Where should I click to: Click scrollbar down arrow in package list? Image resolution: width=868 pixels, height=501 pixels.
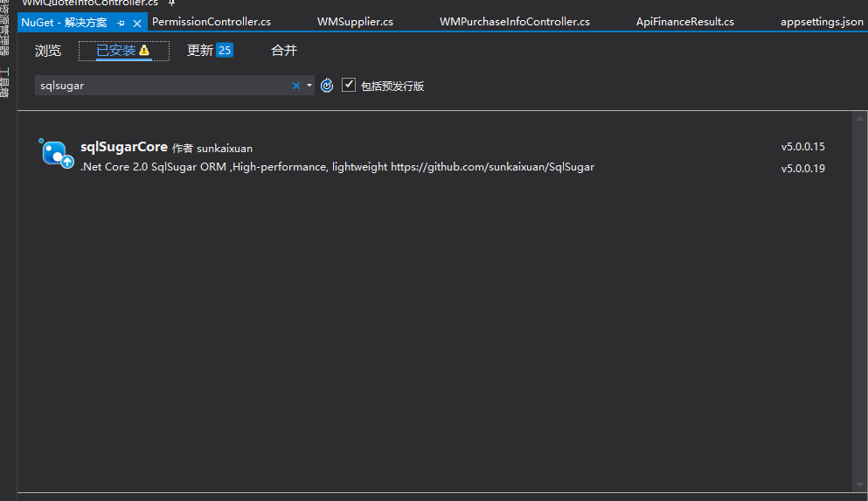[x=859, y=484]
